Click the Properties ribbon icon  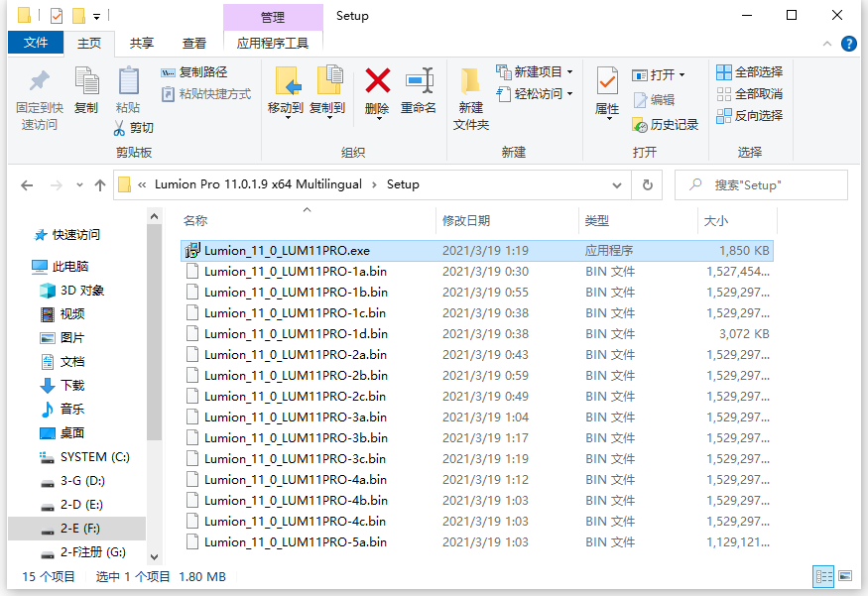pyautogui.click(x=607, y=81)
